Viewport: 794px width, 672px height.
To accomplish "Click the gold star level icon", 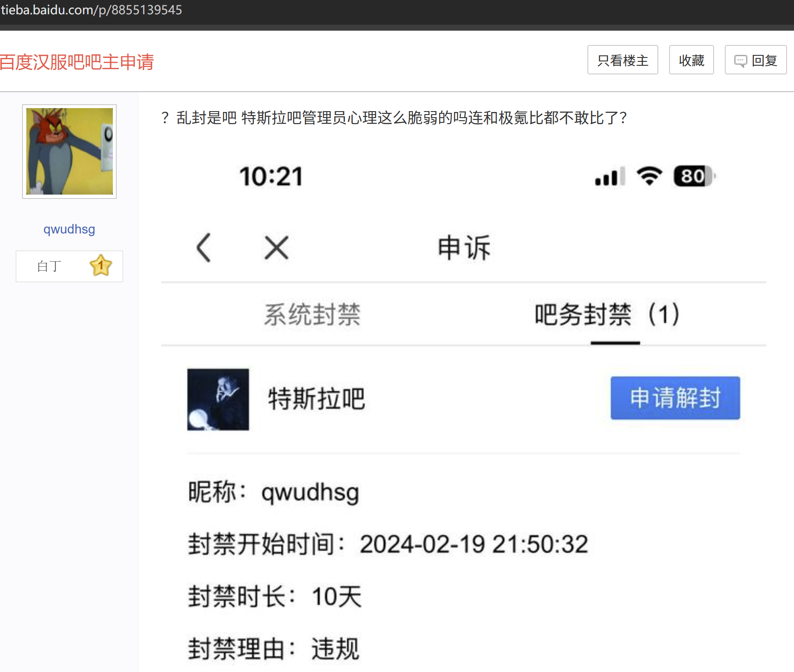I will point(101,266).
